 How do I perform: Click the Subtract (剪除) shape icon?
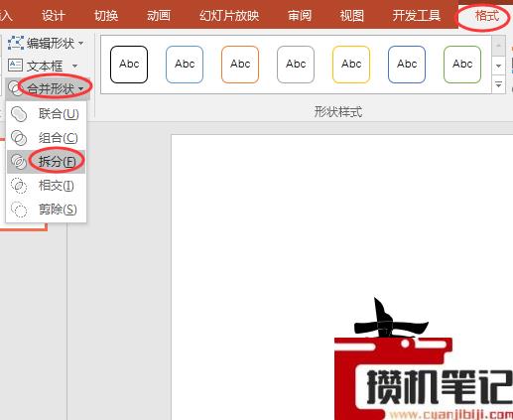(19, 210)
